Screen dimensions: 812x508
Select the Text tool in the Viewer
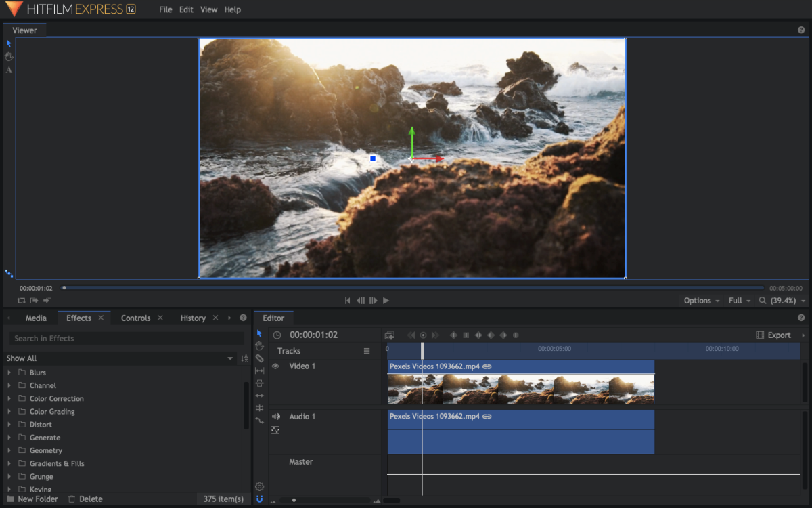[9, 70]
